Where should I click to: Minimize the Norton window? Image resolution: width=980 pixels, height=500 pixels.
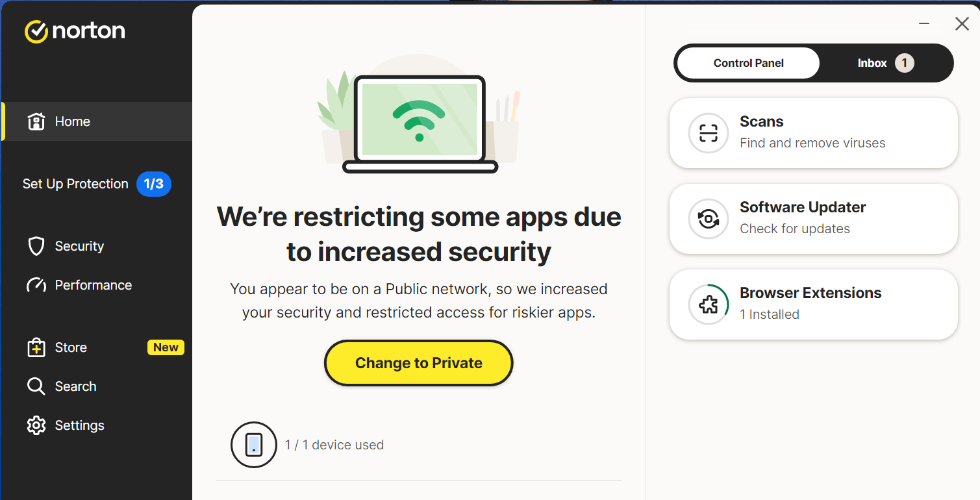[x=925, y=24]
